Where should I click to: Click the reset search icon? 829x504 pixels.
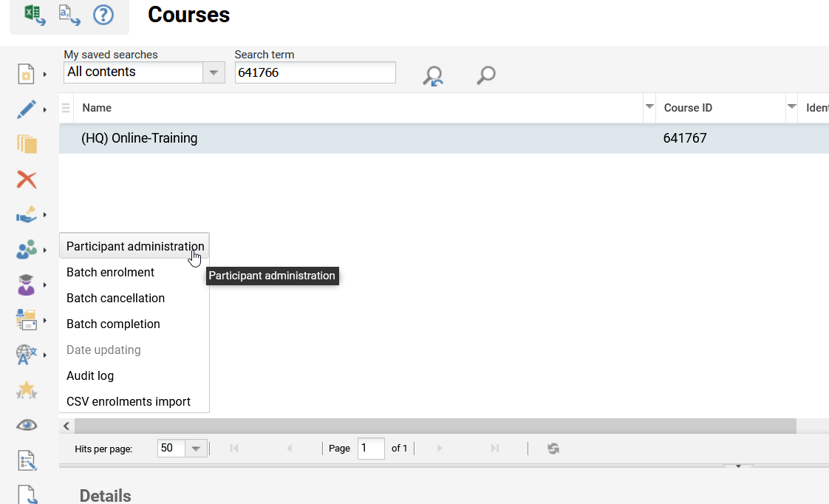pyautogui.click(x=433, y=75)
